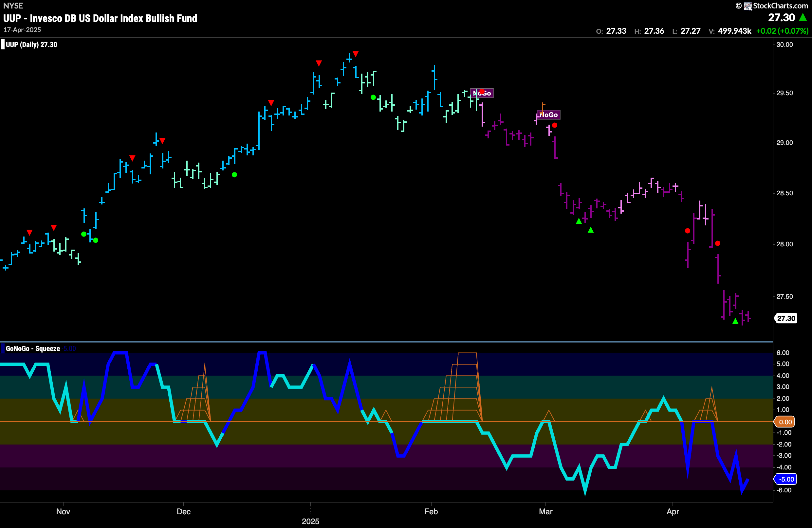Screen dimensions: 812x528
Task: Click the Dec label on the time axis
Action: pos(184,512)
